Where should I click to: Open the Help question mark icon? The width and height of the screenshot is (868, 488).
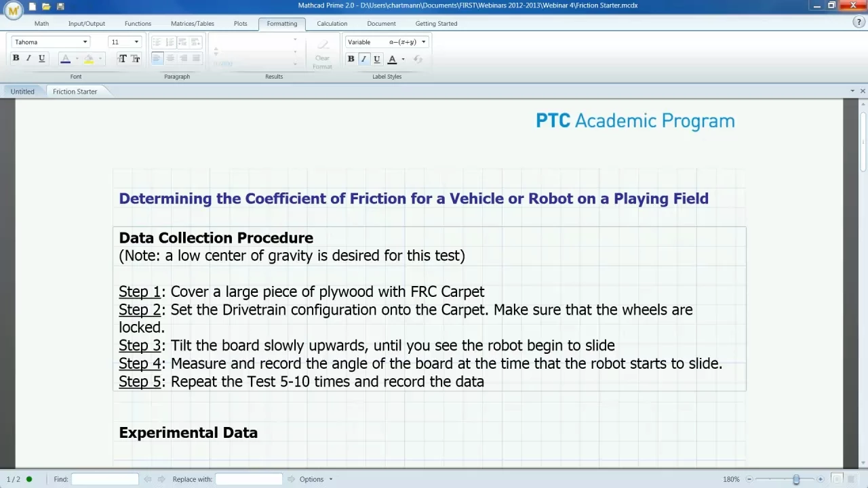click(x=859, y=22)
